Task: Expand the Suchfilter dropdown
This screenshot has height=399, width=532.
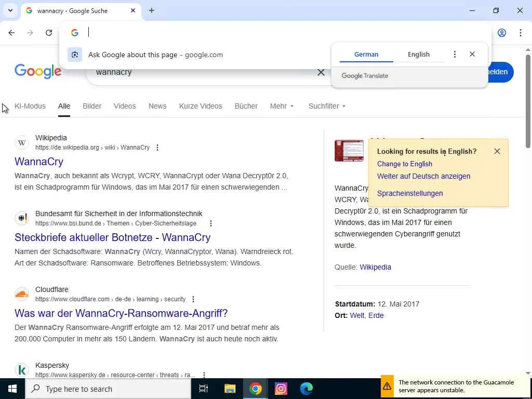Action: (x=327, y=106)
